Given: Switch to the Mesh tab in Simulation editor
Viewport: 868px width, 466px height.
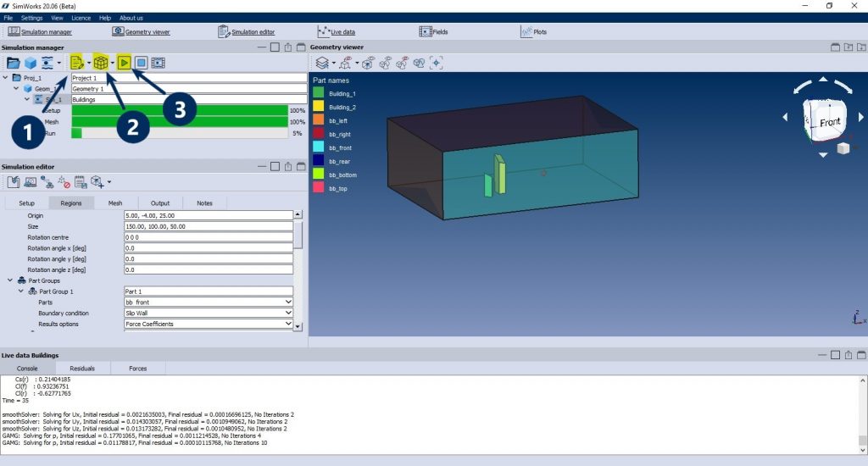Looking at the screenshot, I should point(115,203).
